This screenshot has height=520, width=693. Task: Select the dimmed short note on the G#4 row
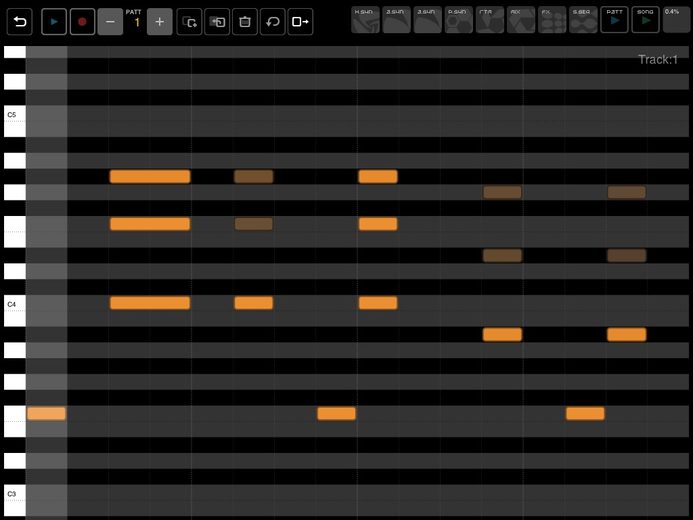coord(254,177)
